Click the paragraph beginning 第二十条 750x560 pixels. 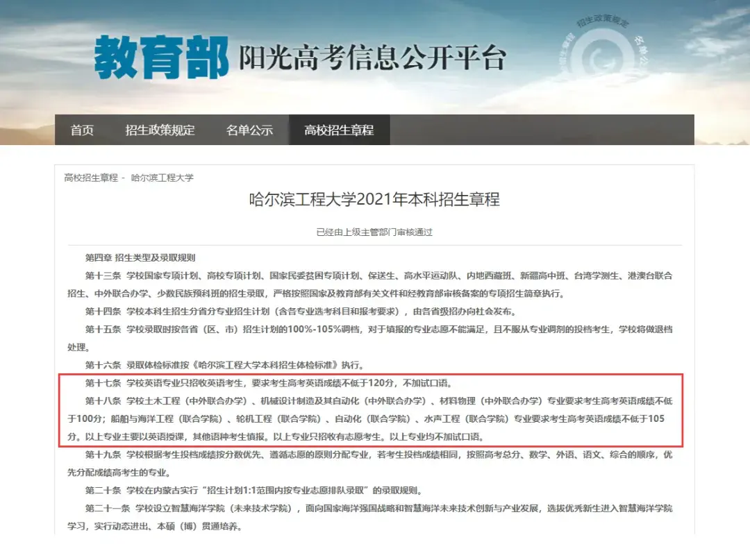click(253, 490)
